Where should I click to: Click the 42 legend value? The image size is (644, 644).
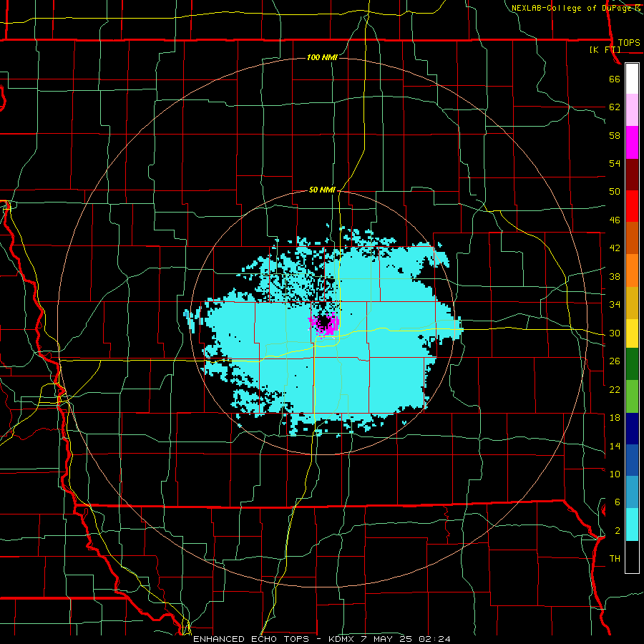(x=615, y=248)
